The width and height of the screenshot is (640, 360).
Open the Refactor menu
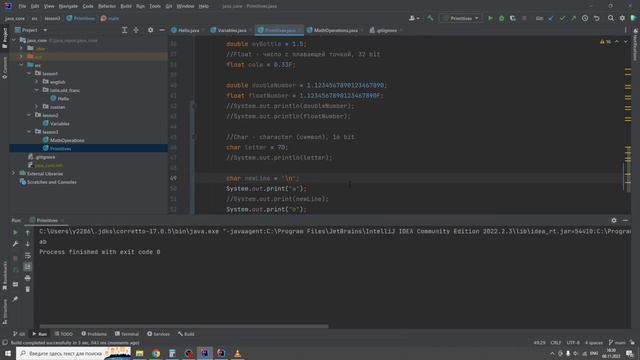point(107,6)
